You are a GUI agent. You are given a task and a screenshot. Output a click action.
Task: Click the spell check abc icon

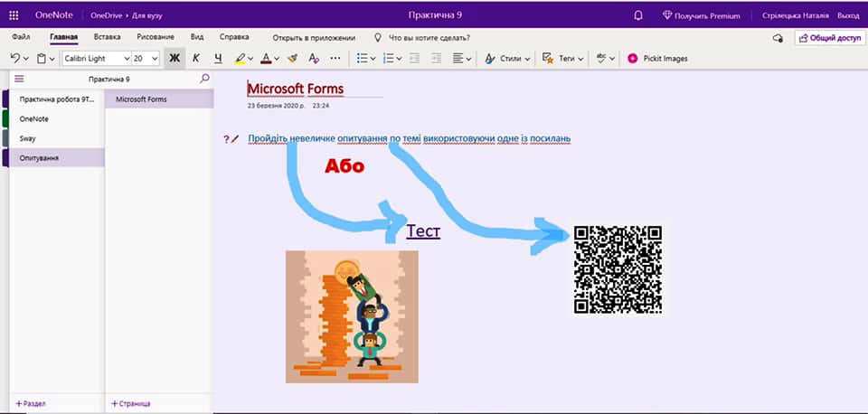(601, 58)
